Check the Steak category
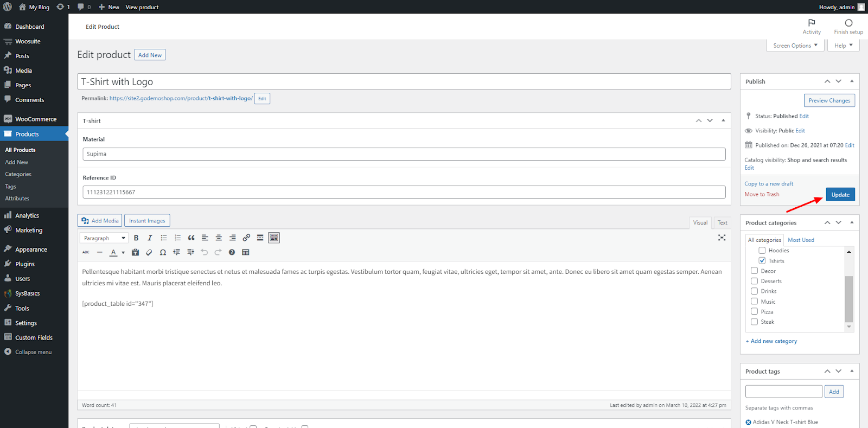Image resolution: width=868 pixels, height=428 pixels. 754,322
